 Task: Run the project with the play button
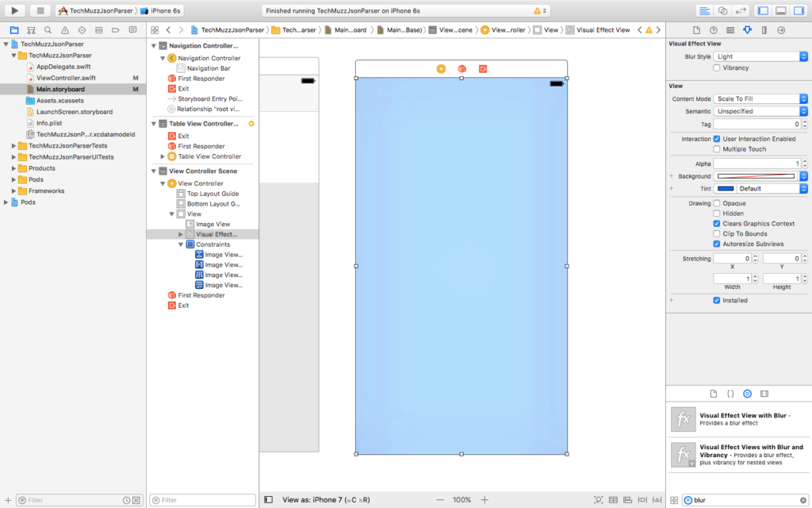pos(14,10)
